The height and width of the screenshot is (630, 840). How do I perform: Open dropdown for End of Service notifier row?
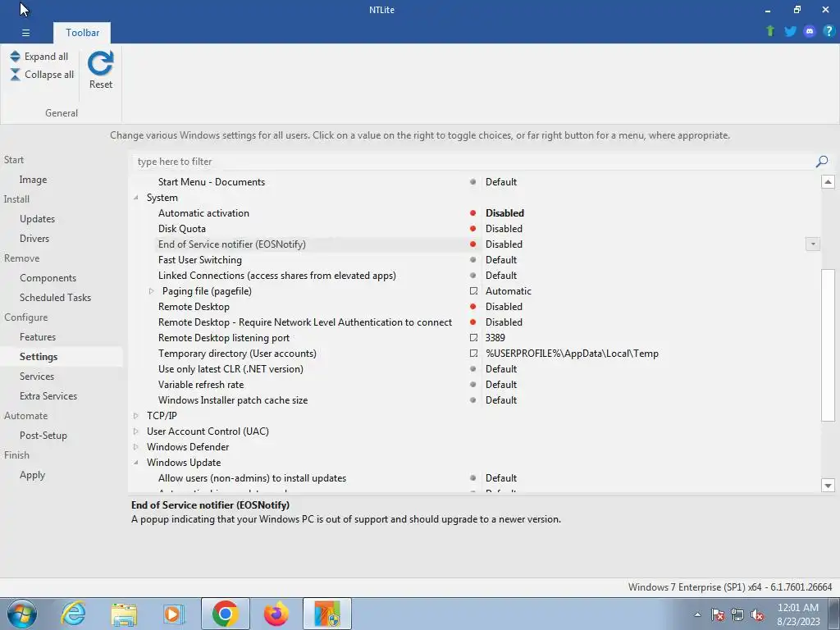tap(813, 244)
